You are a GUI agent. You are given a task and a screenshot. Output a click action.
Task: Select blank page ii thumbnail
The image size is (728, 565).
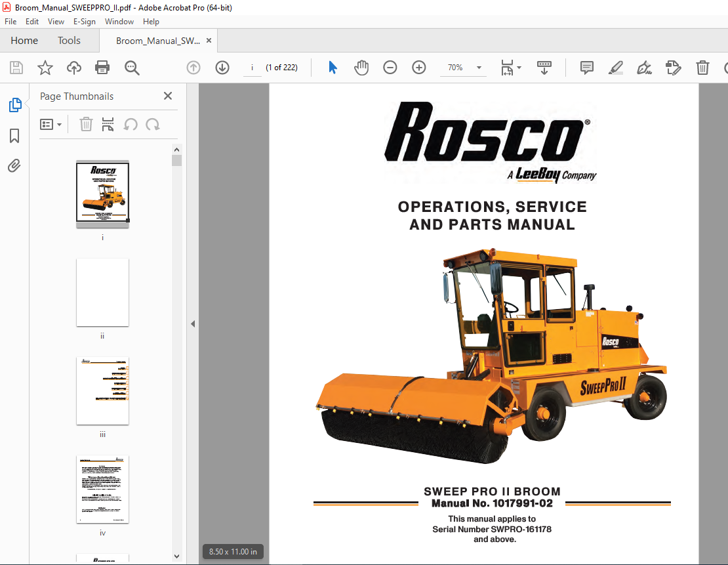(102, 292)
